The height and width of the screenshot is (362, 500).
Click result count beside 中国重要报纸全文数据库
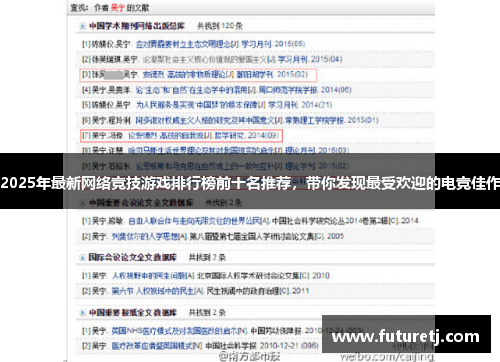pos(207,313)
